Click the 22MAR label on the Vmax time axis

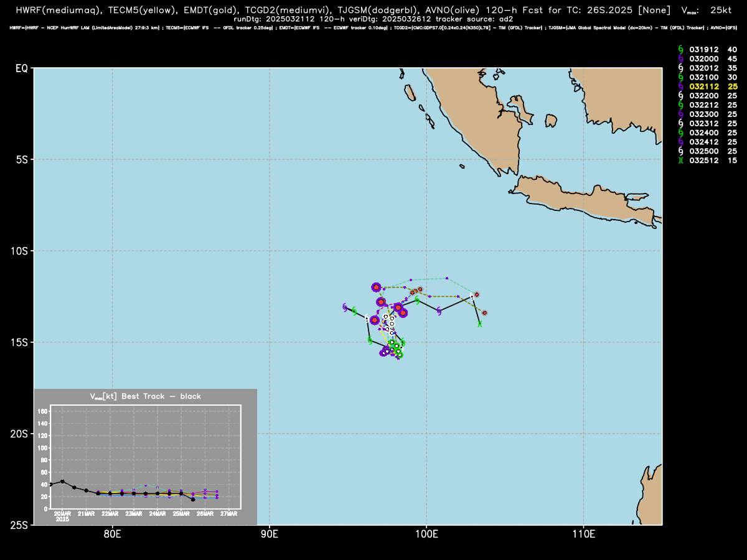110,514
